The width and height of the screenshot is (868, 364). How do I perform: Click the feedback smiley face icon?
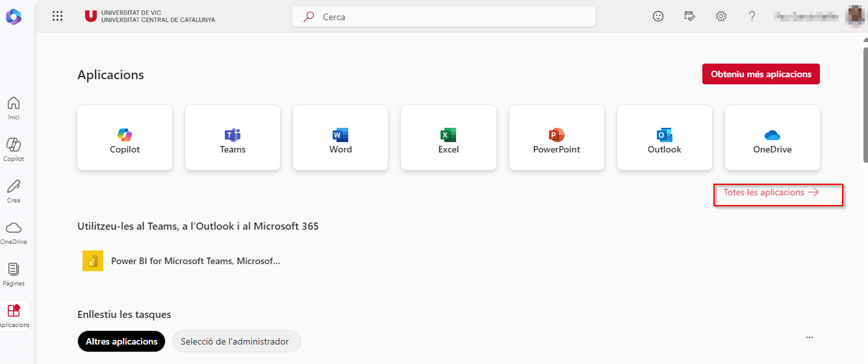coord(658,17)
